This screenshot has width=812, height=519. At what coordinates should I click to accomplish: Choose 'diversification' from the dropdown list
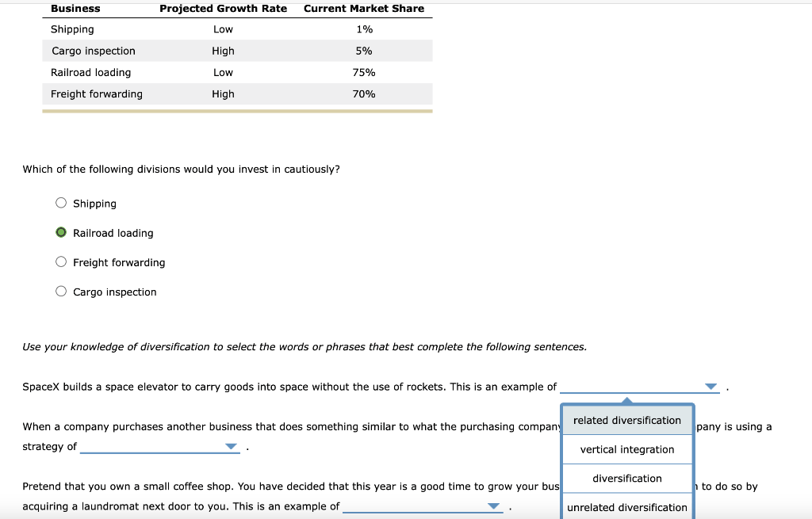(627, 478)
